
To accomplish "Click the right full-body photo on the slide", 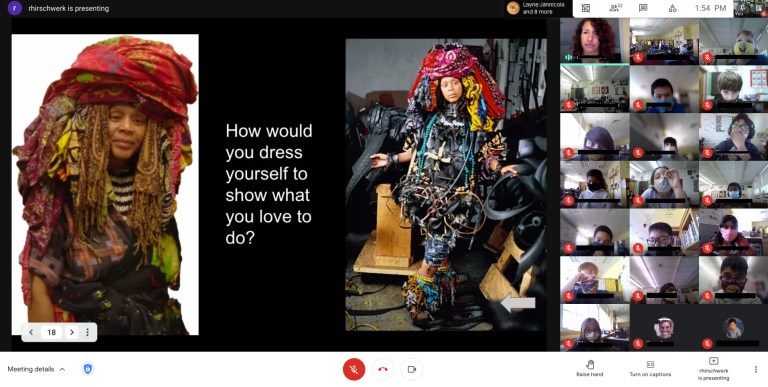I will coord(446,185).
